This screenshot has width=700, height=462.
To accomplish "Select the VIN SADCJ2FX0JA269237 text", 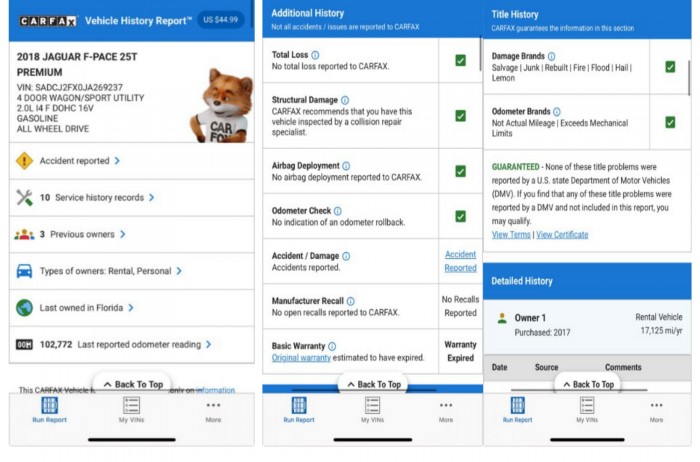I will coord(70,87).
